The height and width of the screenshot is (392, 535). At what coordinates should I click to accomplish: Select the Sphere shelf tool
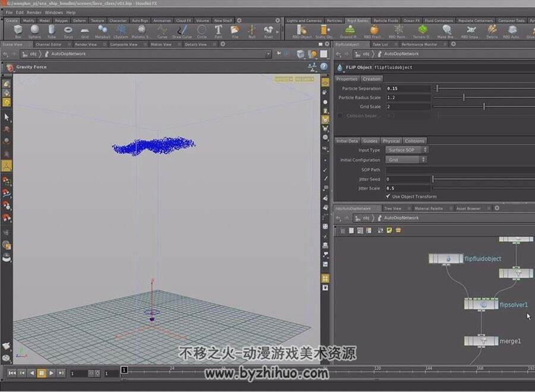click(34, 31)
